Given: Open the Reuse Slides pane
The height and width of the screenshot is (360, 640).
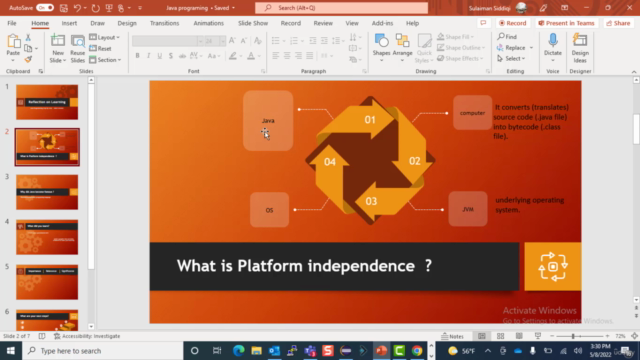Looking at the screenshot, I should (78, 48).
